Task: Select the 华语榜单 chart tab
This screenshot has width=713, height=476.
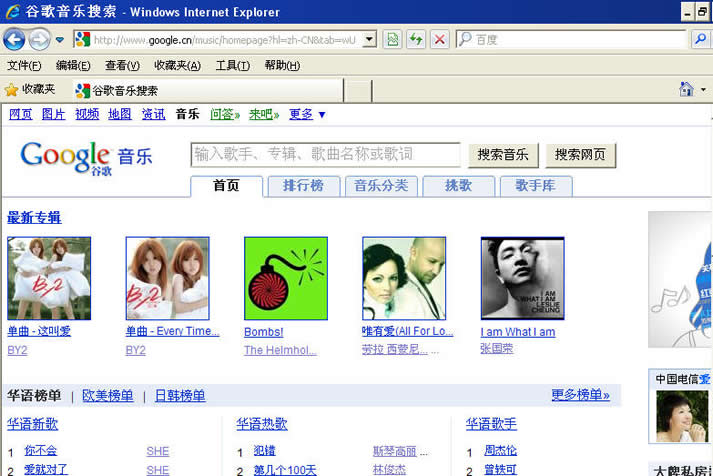Action: click(34, 396)
